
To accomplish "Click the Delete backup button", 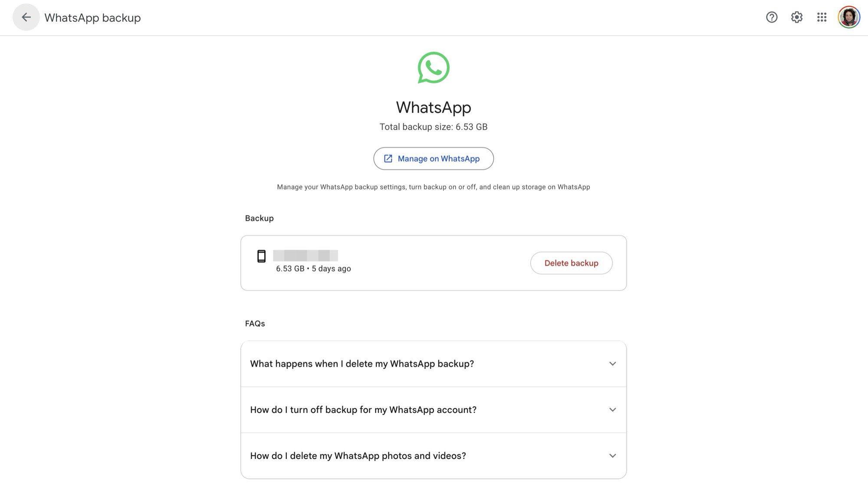I will [x=571, y=263].
